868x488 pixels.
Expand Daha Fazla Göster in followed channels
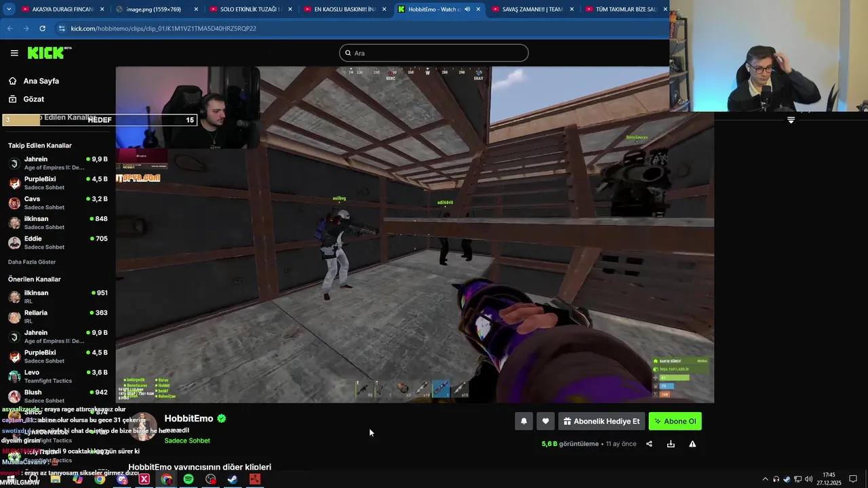click(x=32, y=262)
